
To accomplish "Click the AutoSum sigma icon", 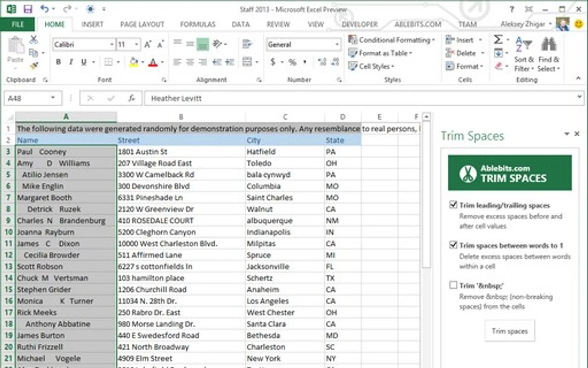I will (498, 39).
